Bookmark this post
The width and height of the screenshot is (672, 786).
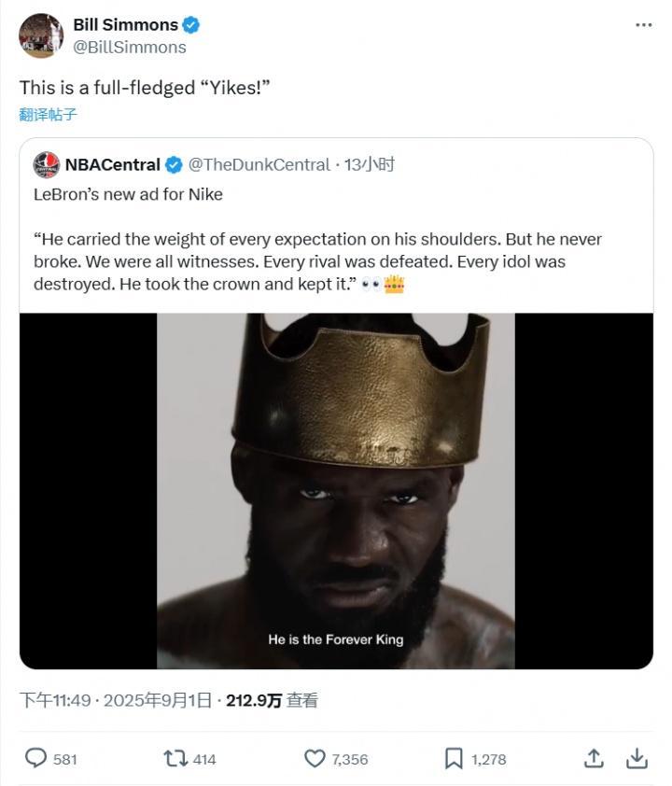click(x=454, y=758)
